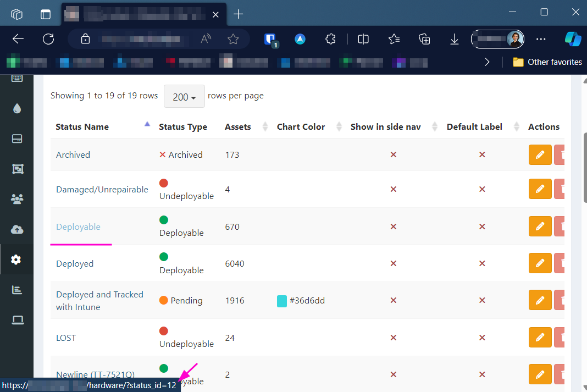
Task: Open the Reports chart icon in sidebar
Action: [x=16, y=289]
